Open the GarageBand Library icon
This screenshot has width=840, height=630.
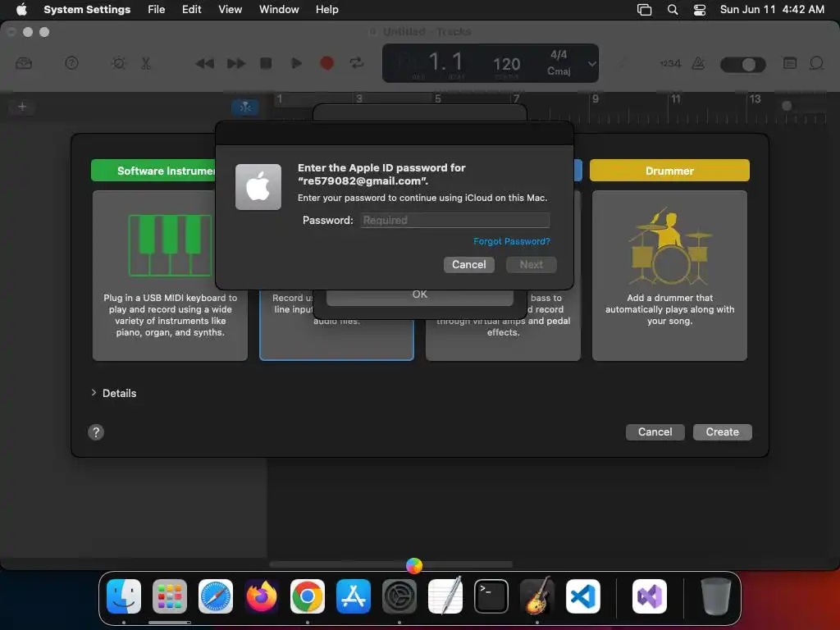(24, 63)
